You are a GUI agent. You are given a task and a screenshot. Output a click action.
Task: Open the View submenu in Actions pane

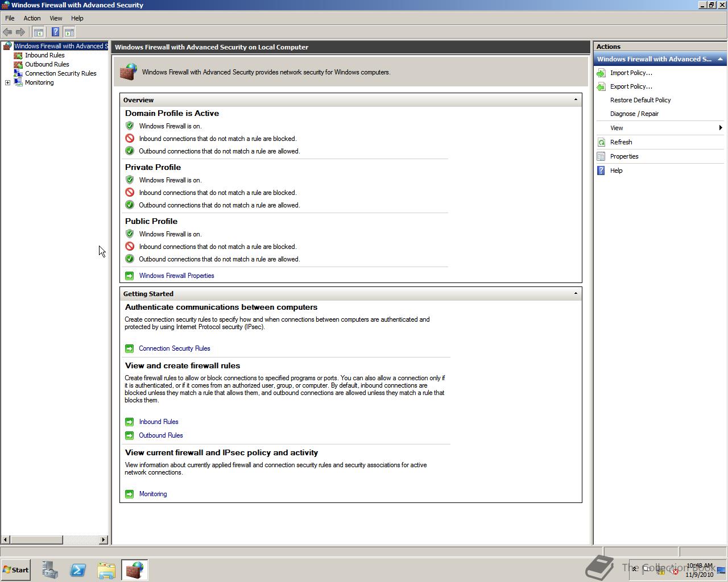click(660, 128)
